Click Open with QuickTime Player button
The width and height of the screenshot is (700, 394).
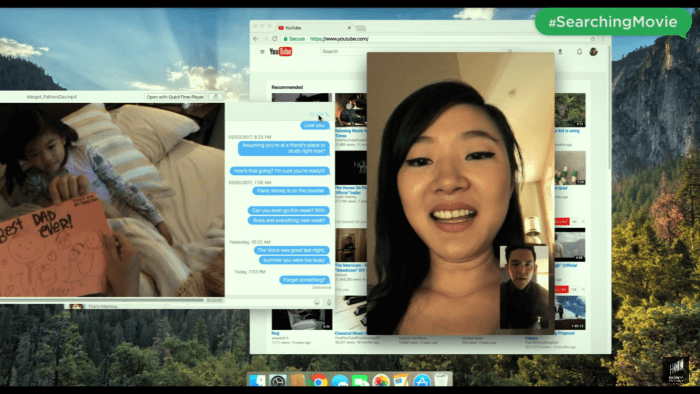tap(175, 97)
